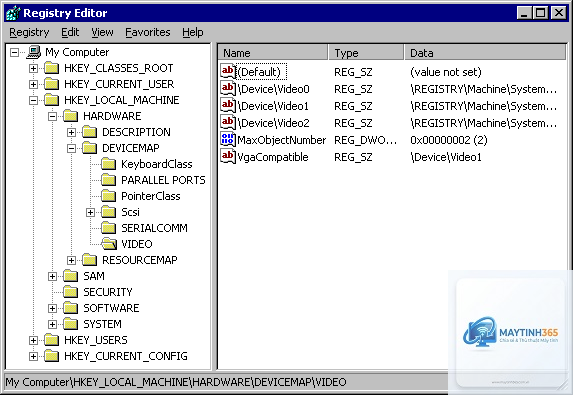Expand the HKEY_CURRENT_USER key
The width and height of the screenshot is (573, 395).
click(x=33, y=84)
